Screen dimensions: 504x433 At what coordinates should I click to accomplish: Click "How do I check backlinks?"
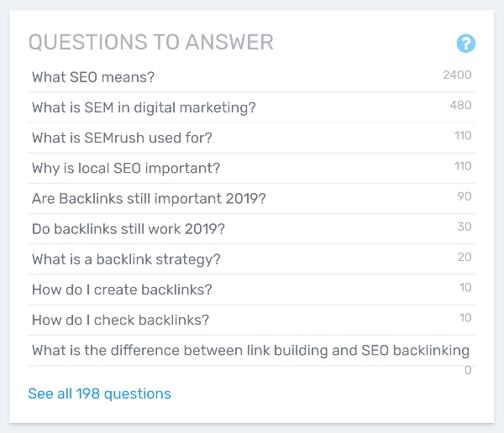coord(120,320)
